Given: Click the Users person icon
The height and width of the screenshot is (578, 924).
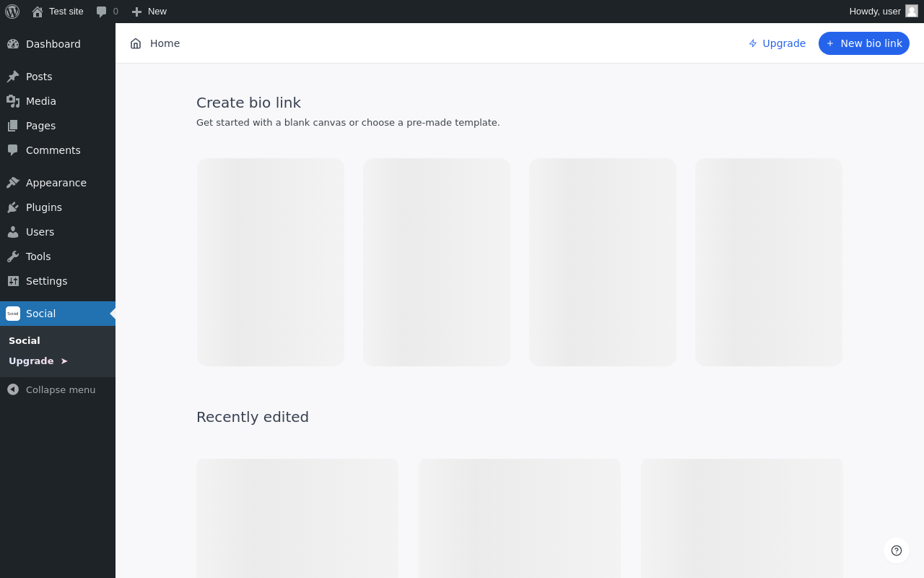Looking at the screenshot, I should pos(13,232).
